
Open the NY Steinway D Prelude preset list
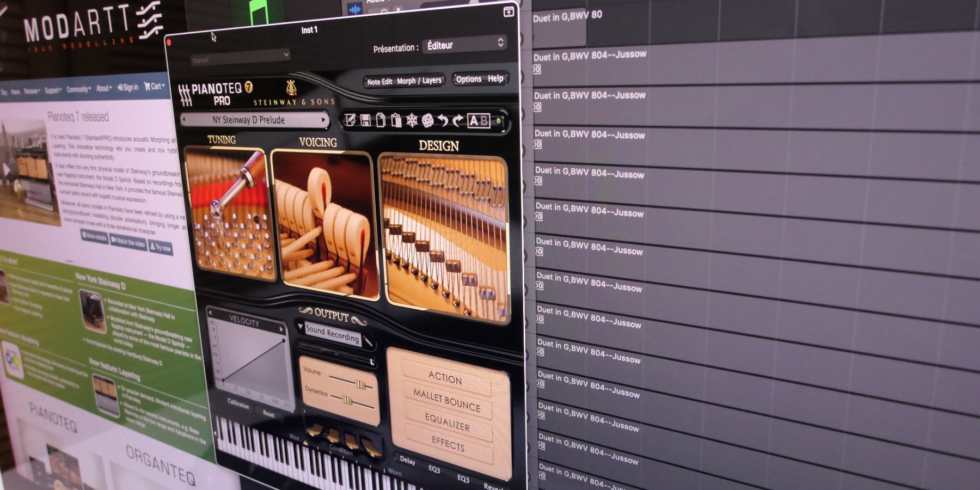coord(254,120)
